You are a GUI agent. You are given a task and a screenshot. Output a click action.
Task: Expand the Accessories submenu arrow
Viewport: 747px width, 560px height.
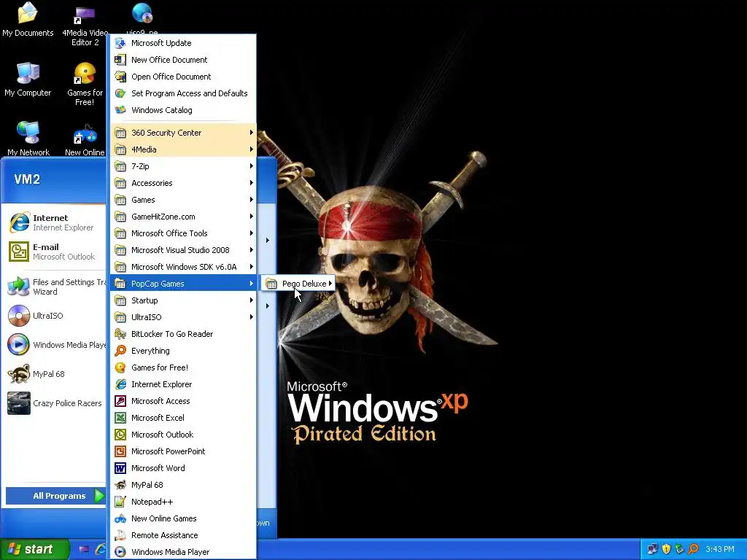point(251,183)
